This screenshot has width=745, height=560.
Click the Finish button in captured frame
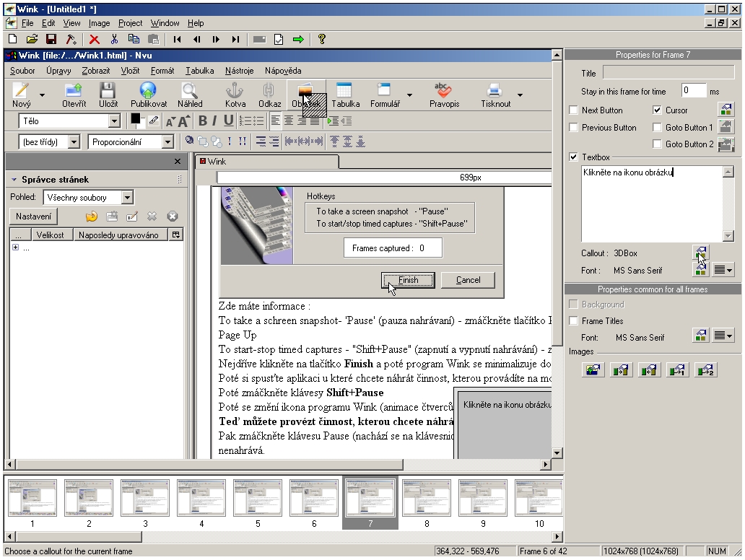408,280
